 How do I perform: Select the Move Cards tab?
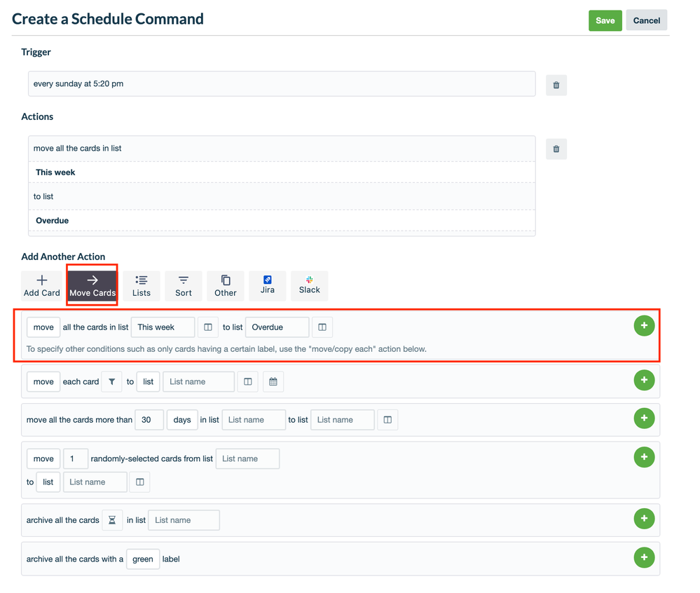coord(92,286)
